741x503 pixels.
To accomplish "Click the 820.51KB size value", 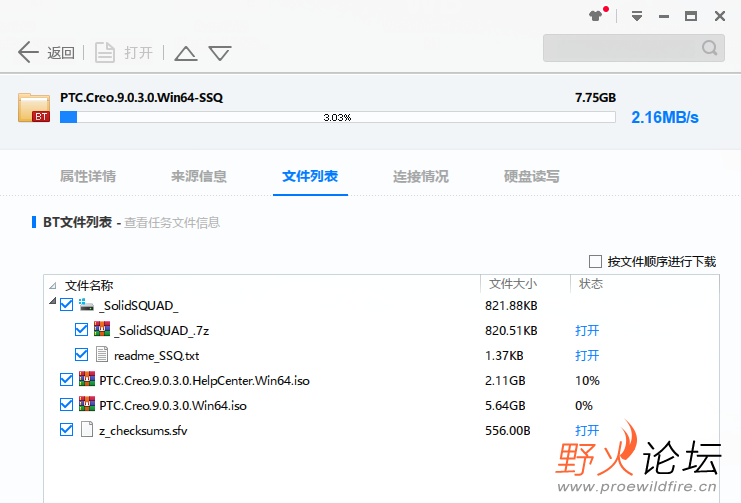I will click(x=511, y=331).
